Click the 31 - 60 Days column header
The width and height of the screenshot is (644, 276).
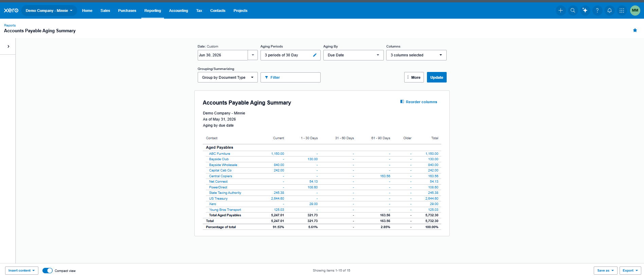pyautogui.click(x=344, y=138)
